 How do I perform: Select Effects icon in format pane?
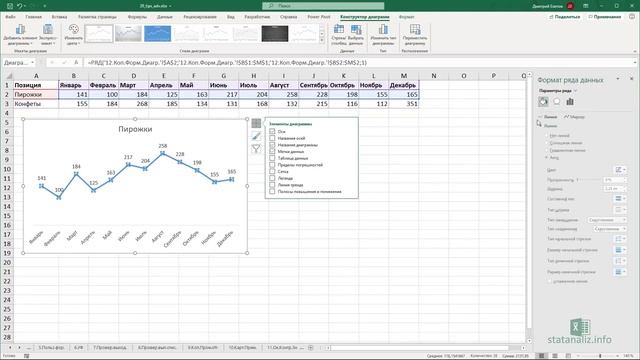557,102
